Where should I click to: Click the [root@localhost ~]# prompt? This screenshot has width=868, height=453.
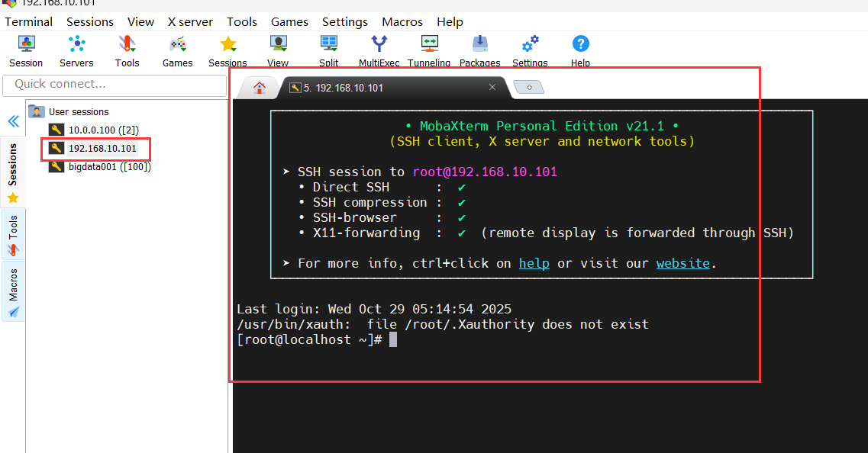coord(309,339)
